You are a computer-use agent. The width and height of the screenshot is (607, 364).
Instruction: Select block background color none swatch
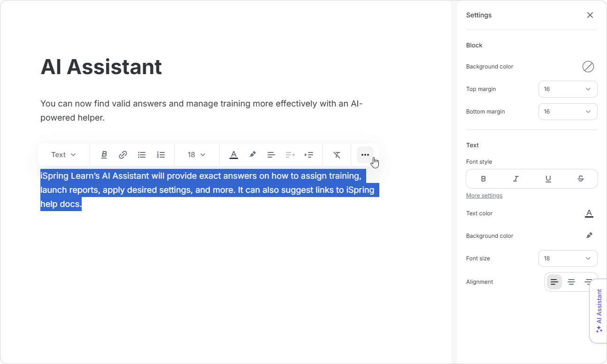pos(588,67)
